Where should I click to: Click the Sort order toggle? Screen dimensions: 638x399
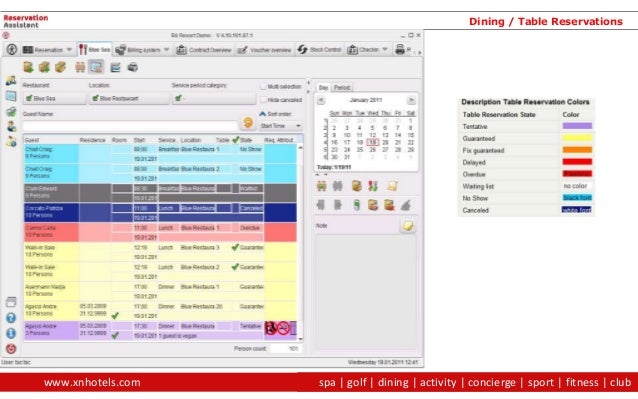click(x=275, y=114)
